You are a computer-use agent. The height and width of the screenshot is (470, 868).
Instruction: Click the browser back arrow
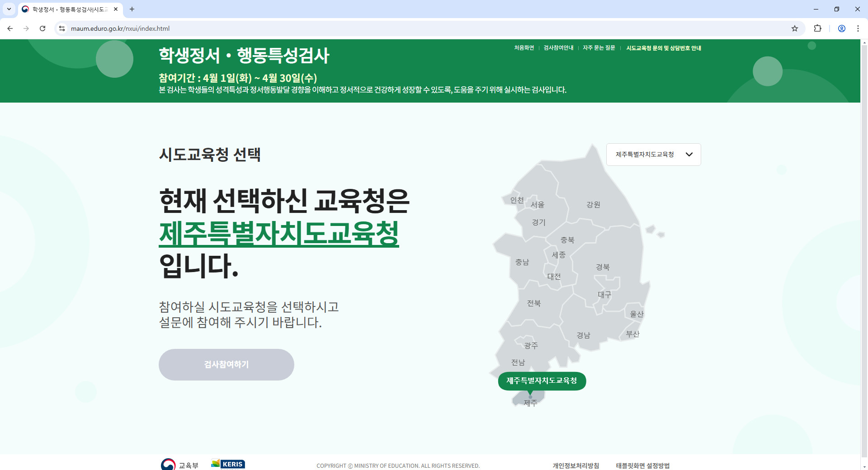pos(10,28)
